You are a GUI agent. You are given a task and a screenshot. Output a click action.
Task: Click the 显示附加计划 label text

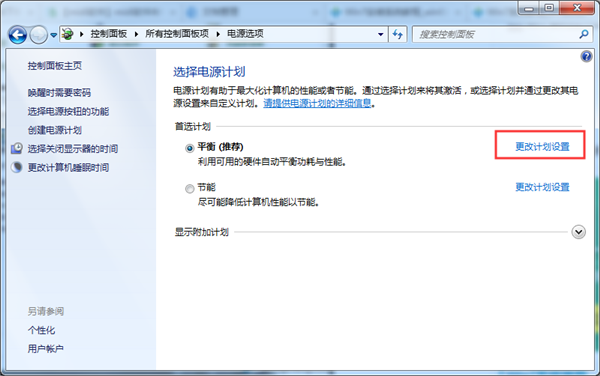click(202, 232)
